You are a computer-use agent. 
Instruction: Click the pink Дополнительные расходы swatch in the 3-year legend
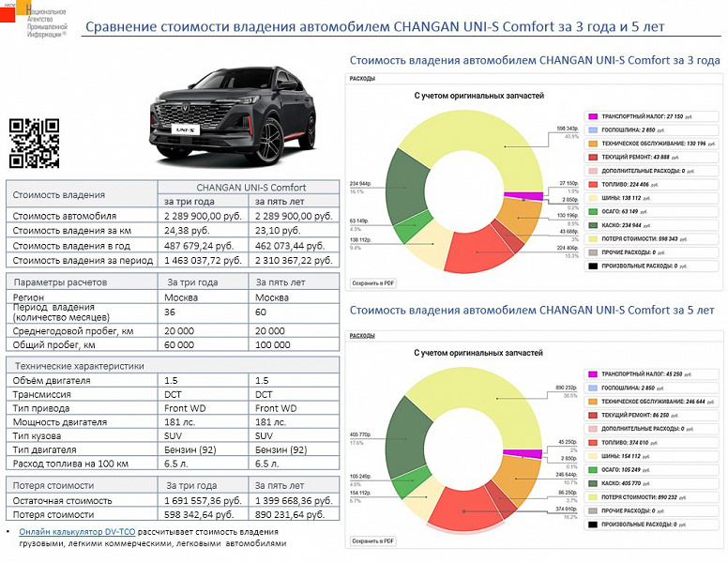coord(593,171)
